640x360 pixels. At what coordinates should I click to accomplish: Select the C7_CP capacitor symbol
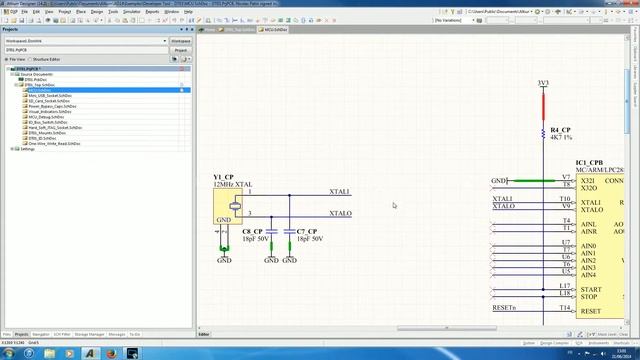289,231
